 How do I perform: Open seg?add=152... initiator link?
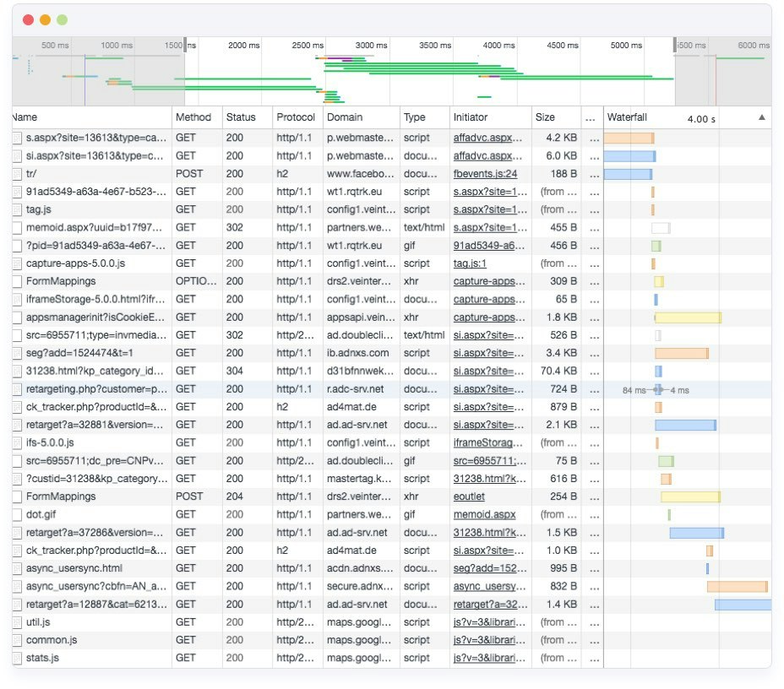click(489, 568)
